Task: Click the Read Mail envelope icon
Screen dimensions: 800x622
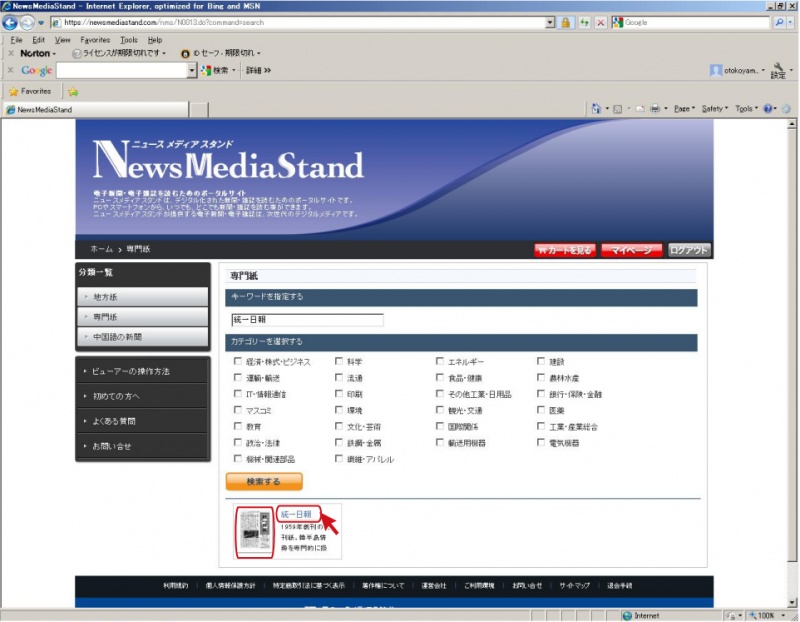Action: [x=640, y=109]
